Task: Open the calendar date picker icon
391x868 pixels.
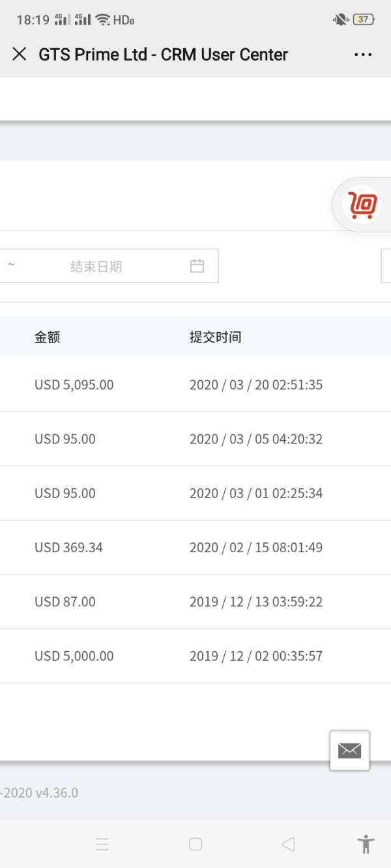Action: (197, 266)
